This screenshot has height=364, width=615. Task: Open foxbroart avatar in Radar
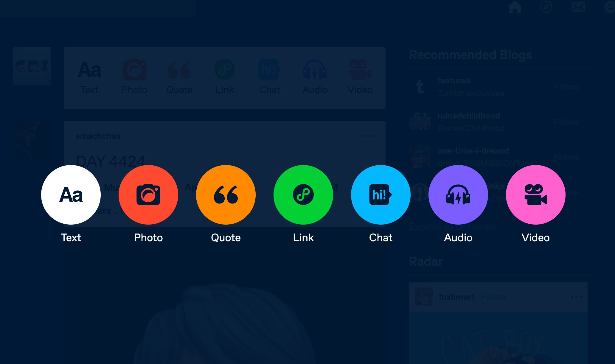424,297
